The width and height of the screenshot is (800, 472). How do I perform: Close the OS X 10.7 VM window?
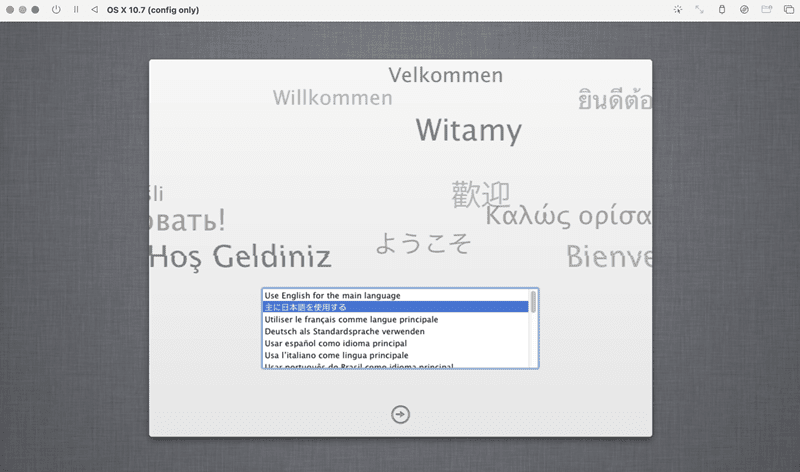[x=10, y=10]
